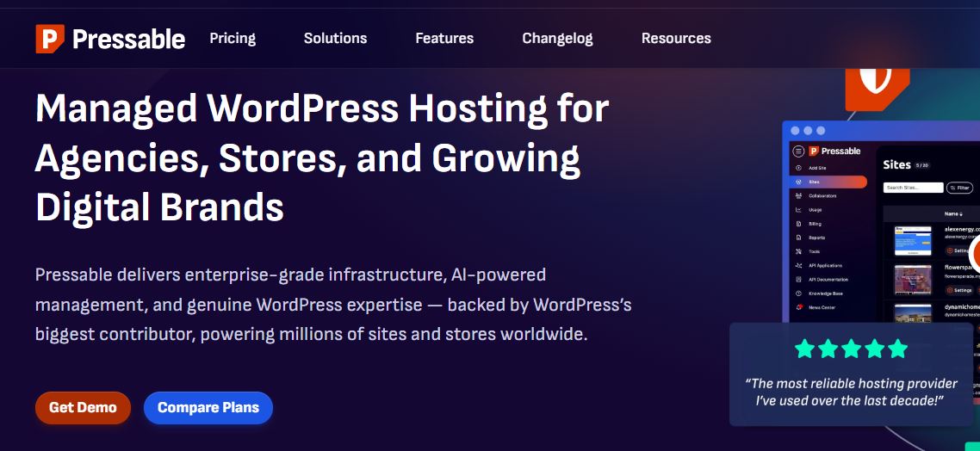Open the Tools icon in preview sidebar
The height and width of the screenshot is (451, 980).
coord(799,251)
